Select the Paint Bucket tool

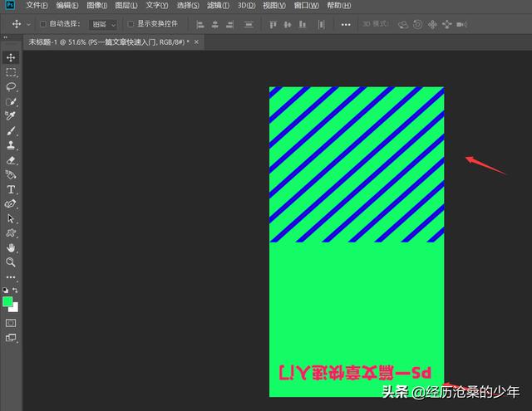[11, 174]
